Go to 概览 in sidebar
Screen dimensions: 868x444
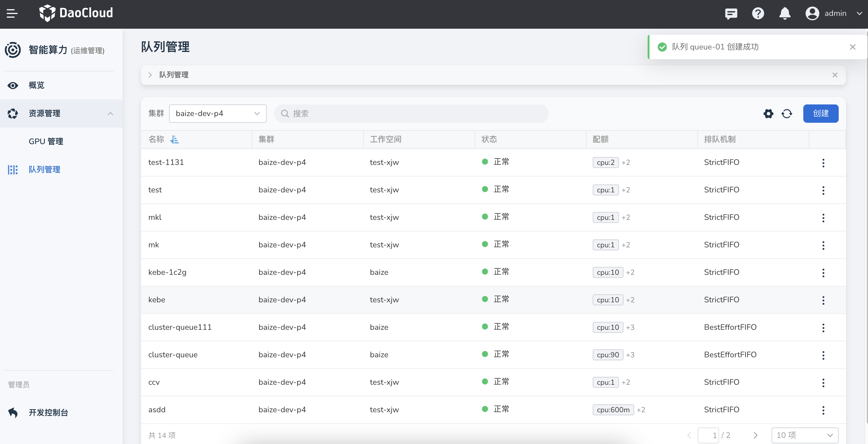tap(36, 85)
